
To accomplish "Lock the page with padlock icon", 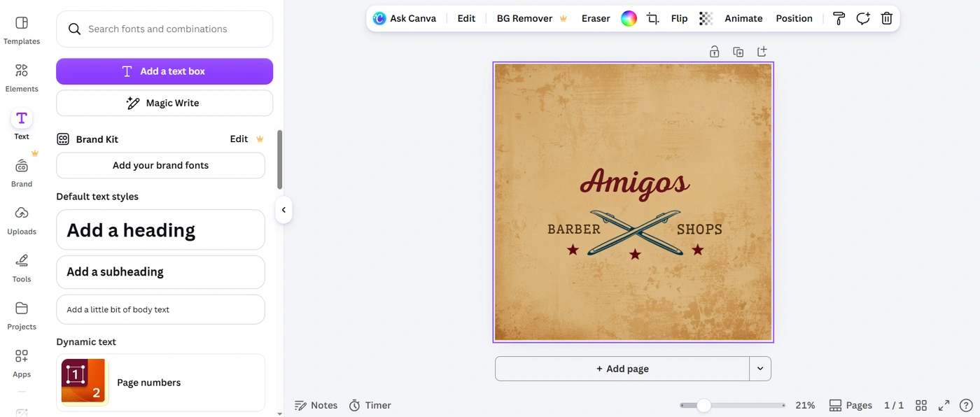I will tap(714, 52).
